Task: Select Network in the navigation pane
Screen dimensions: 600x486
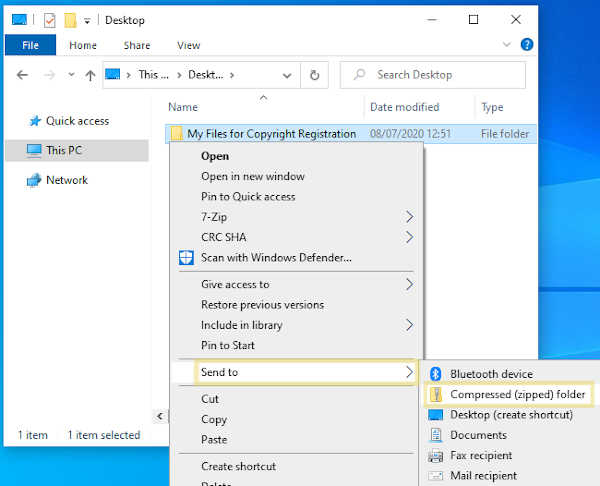Action: click(x=67, y=180)
